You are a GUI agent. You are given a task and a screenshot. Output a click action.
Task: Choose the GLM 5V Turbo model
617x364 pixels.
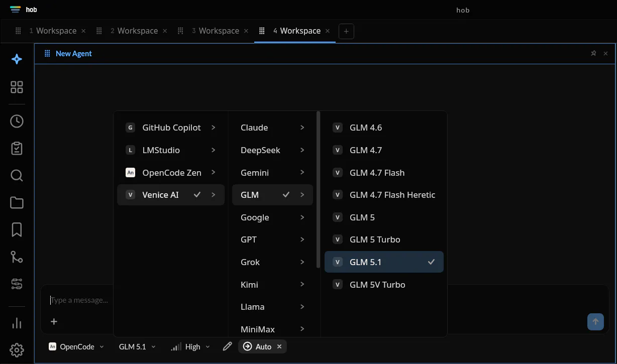pos(384,285)
